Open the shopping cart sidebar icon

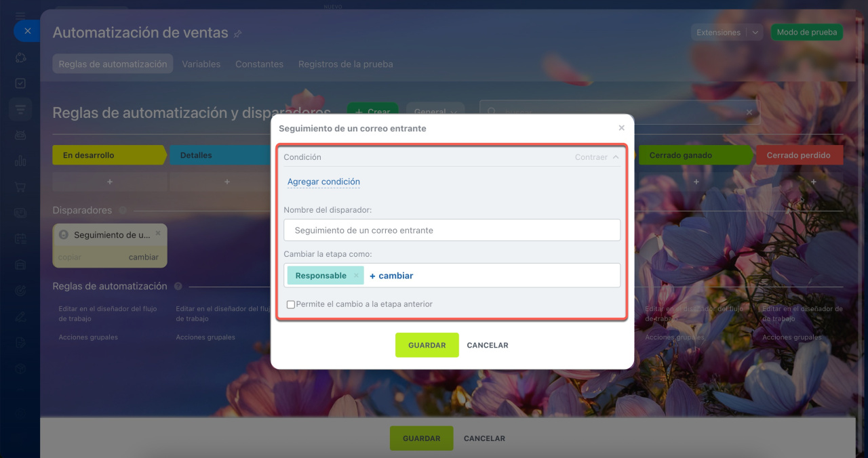pyautogui.click(x=20, y=187)
